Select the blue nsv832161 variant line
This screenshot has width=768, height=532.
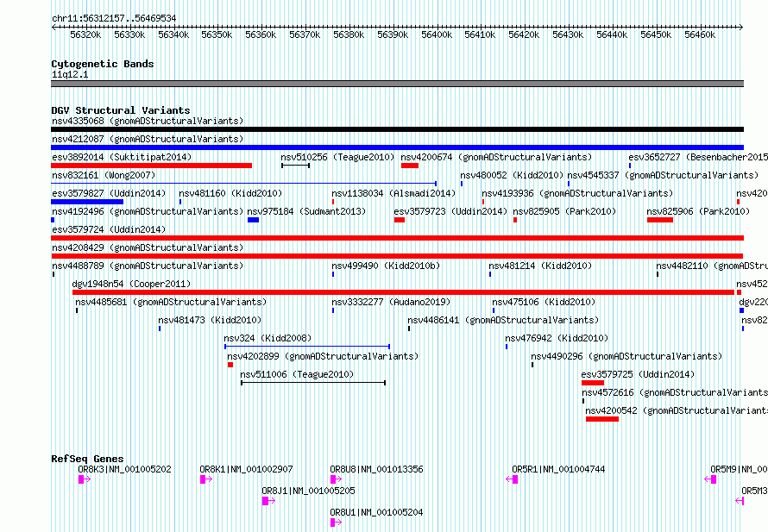point(244,184)
